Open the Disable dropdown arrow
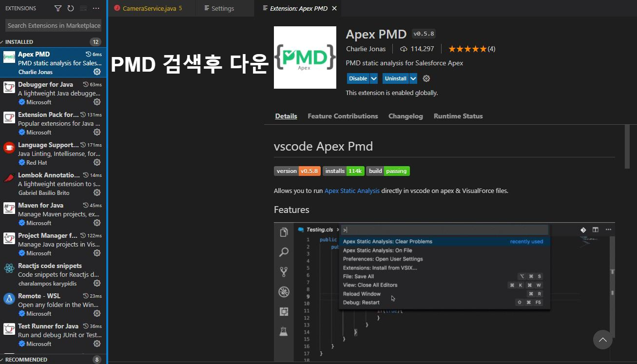 374,78
